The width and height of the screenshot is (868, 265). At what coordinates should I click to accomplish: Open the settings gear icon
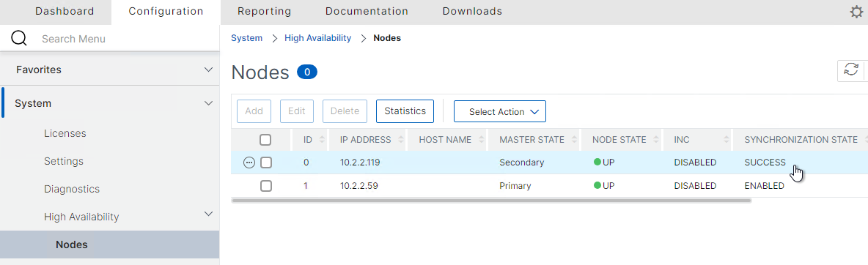point(856,12)
